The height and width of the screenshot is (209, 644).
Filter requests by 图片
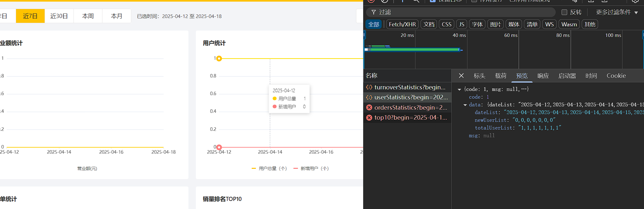click(x=495, y=24)
